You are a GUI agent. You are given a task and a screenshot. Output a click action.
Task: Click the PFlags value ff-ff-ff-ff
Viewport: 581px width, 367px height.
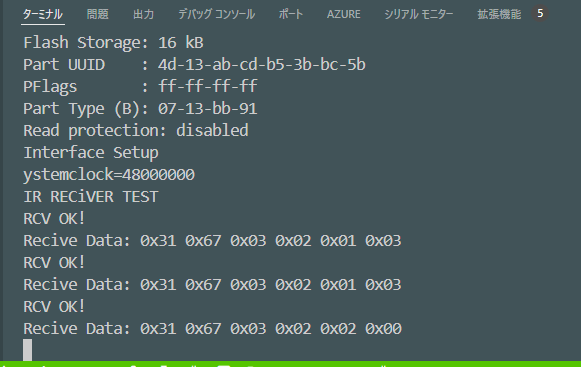pos(208,86)
